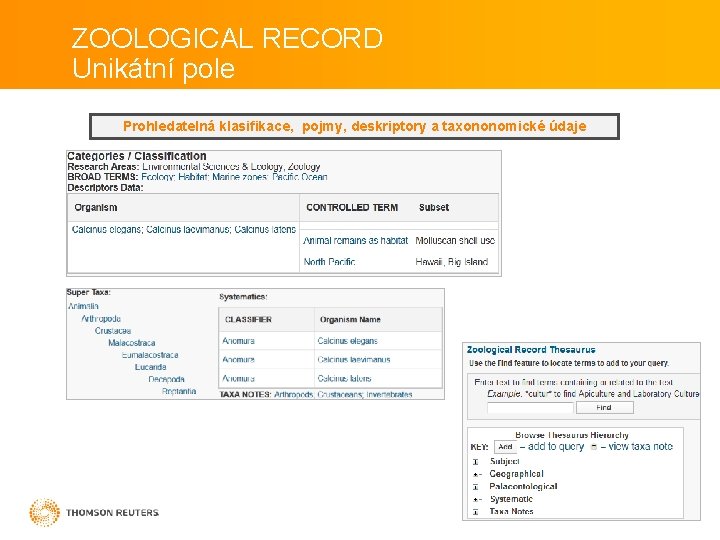Screen dimensions: 720x540
Task: Click the thesaurus search text field
Action: 530,407
